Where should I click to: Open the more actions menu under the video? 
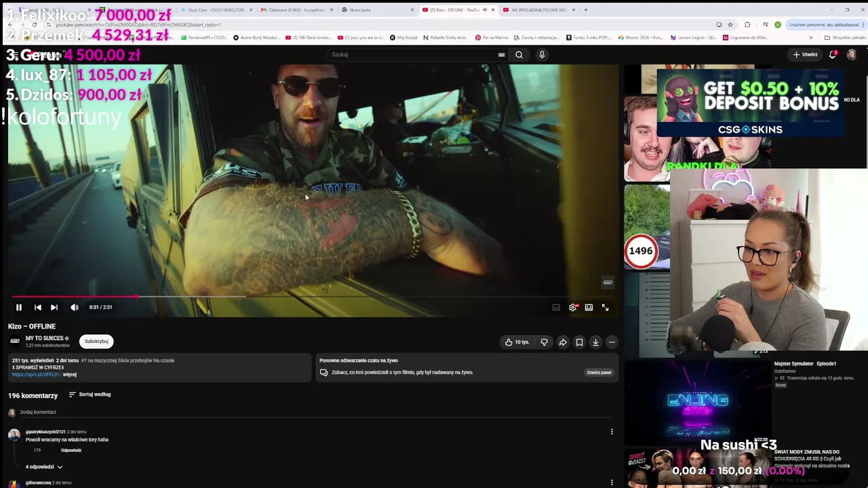pos(612,342)
